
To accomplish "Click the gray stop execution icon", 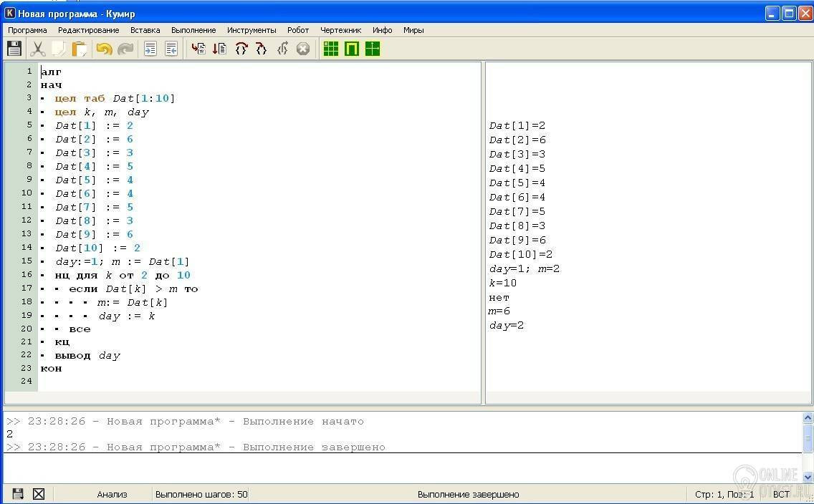I will point(303,49).
